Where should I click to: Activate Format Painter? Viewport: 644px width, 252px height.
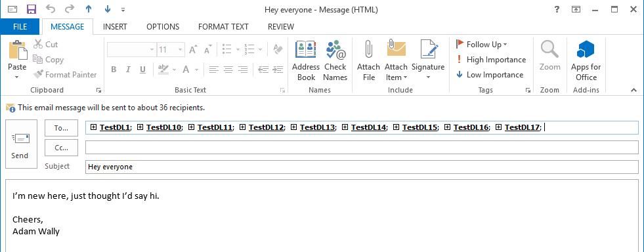pyautogui.click(x=65, y=75)
